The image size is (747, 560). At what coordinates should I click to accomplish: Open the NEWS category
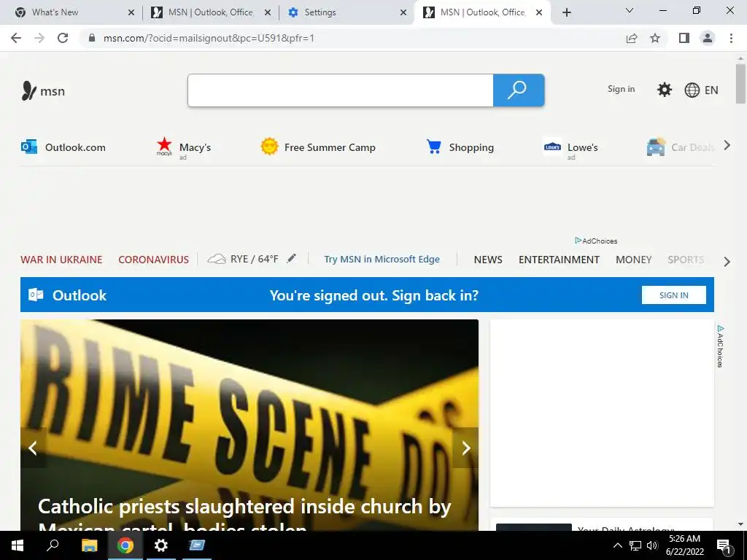488,260
